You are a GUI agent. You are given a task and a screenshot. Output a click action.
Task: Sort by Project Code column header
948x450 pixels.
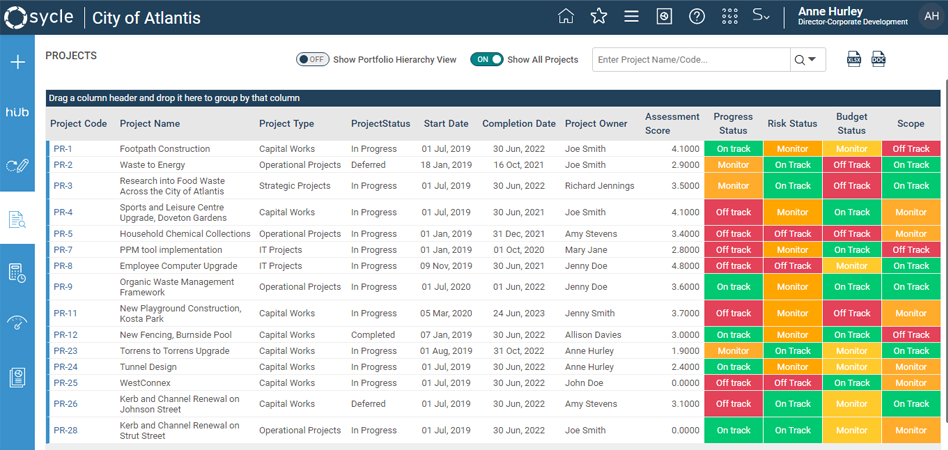pyautogui.click(x=79, y=123)
